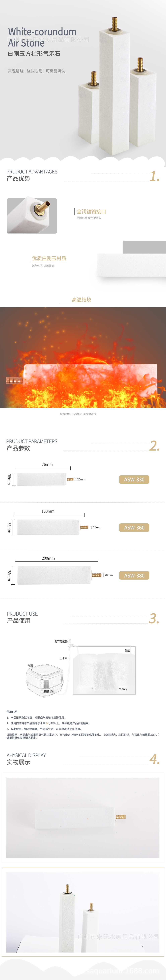The width and height of the screenshot is (166, 980).
Task: Click the gold section number 3
Action: [x=154, y=618]
